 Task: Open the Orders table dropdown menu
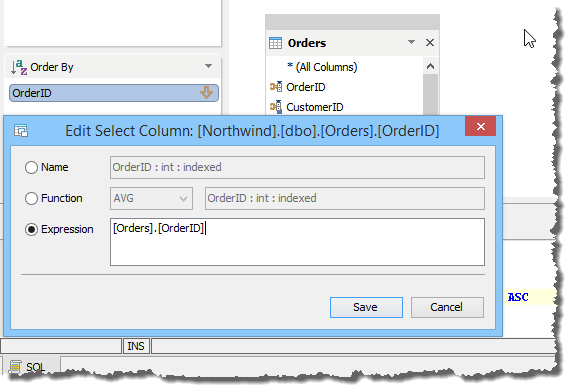tap(411, 42)
